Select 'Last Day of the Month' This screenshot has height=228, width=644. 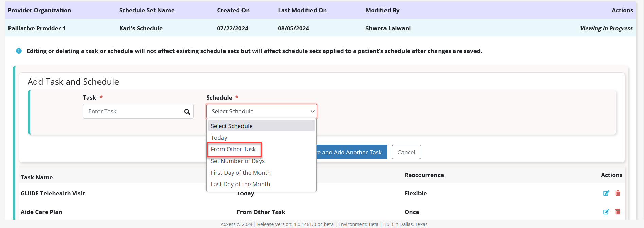point(240,184)
